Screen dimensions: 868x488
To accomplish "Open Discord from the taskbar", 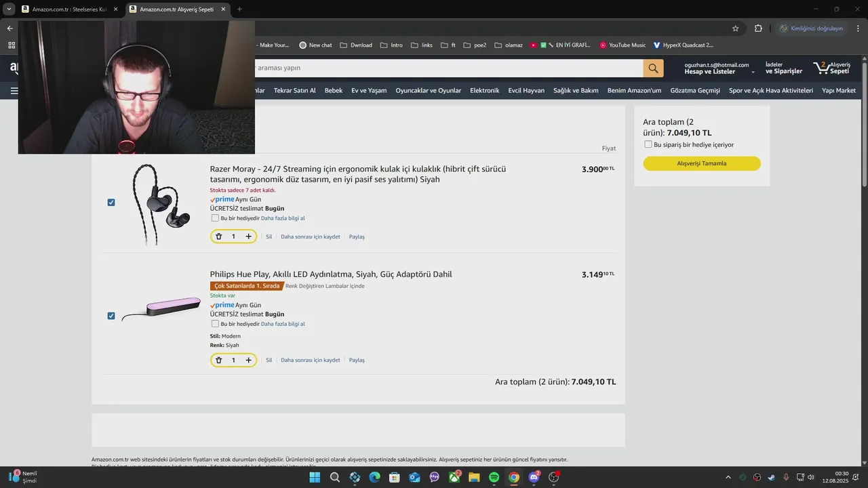I will 534,477.
